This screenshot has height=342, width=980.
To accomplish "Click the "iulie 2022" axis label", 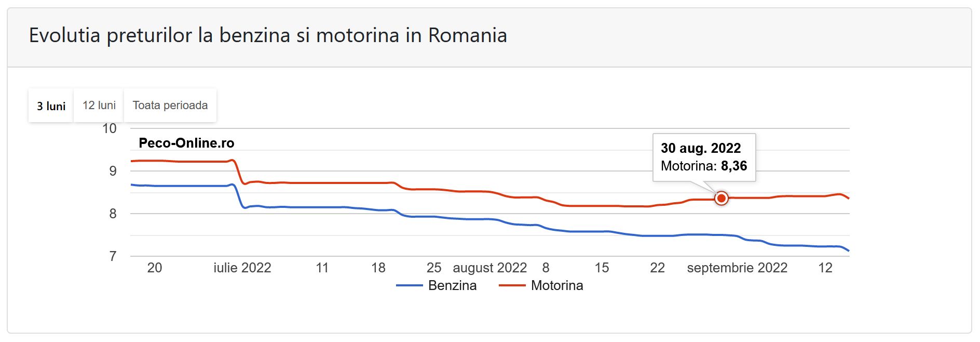I will 242,268.
